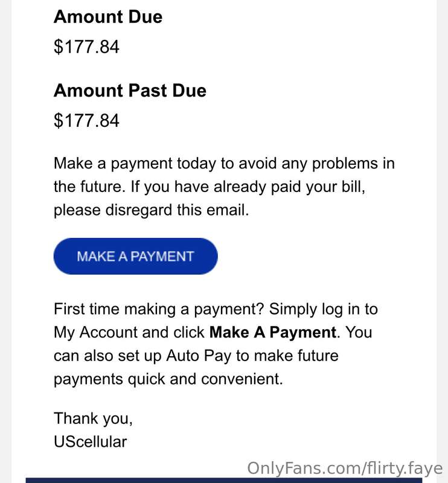Click the UScellular signature text

tap(91, 441)
